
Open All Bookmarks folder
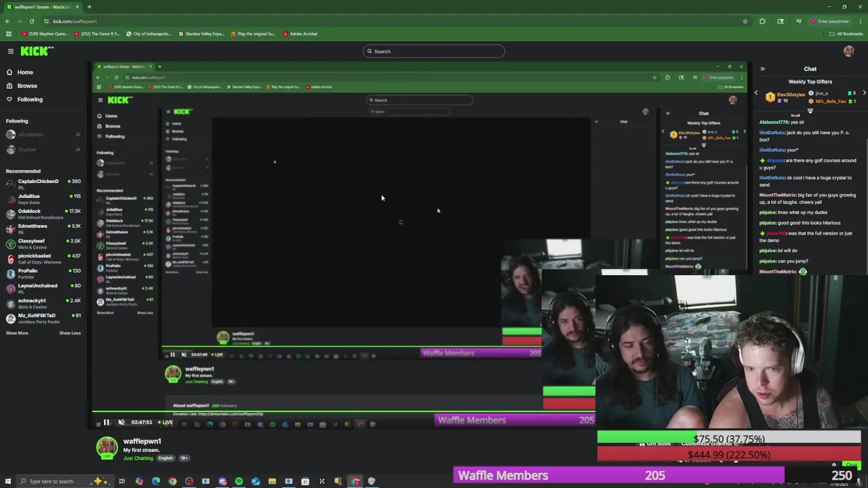coord(847,33)
